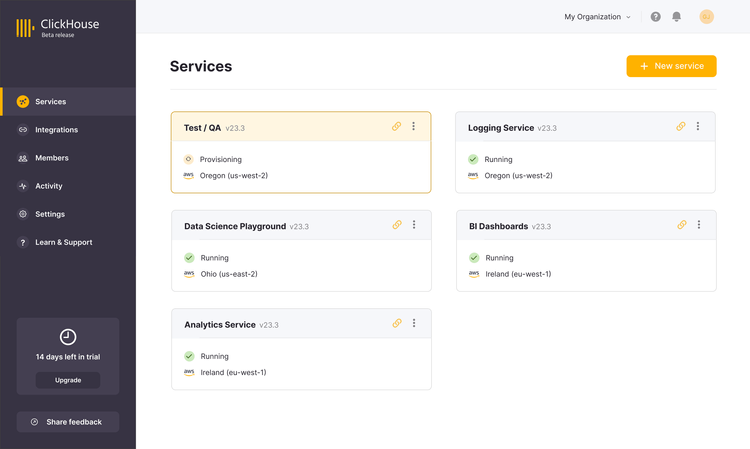750x449 pixels.
Task: Open the notifications bell
Action: (677, 17)
